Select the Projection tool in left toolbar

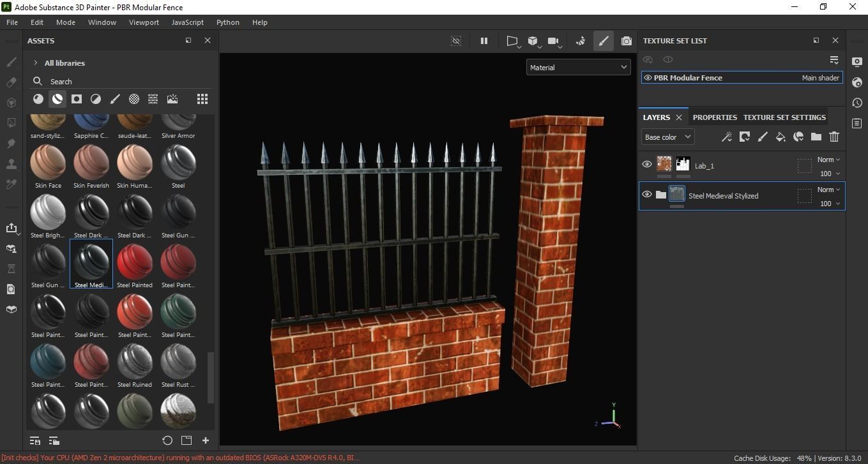coord(11,103)
